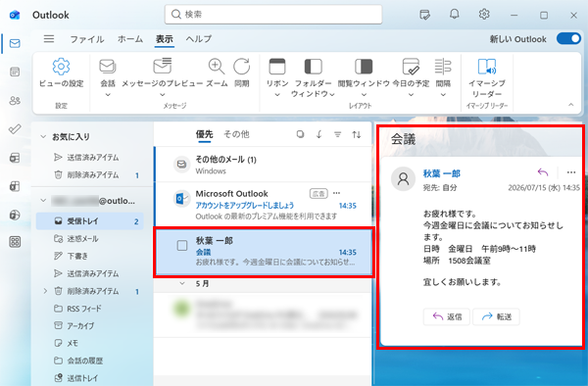The width and height of the screenshot is (588, 386).
Task: Select the 迷惑メール folder
Action: [x=90, y=239]
